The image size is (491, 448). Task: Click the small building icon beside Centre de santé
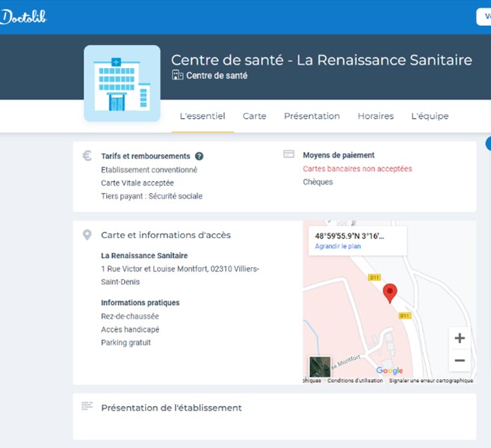(x=177, y=76)
